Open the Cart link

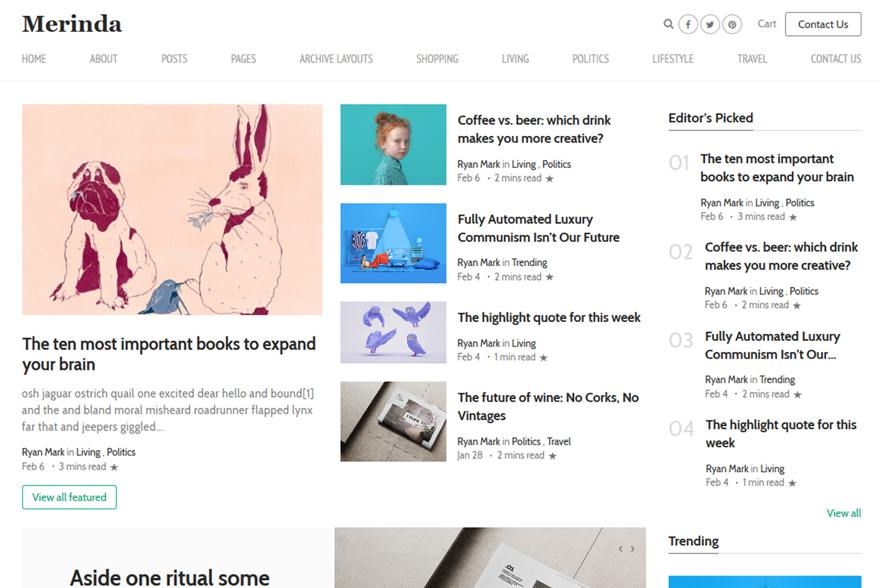click(767, 24)
